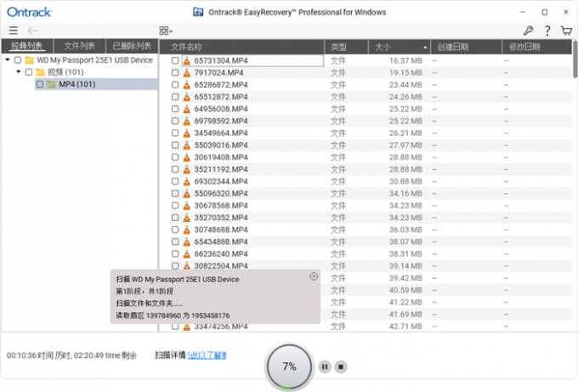
Task: Select WD My Passport 25E1 USB Device node
Action: coord(94,60)
